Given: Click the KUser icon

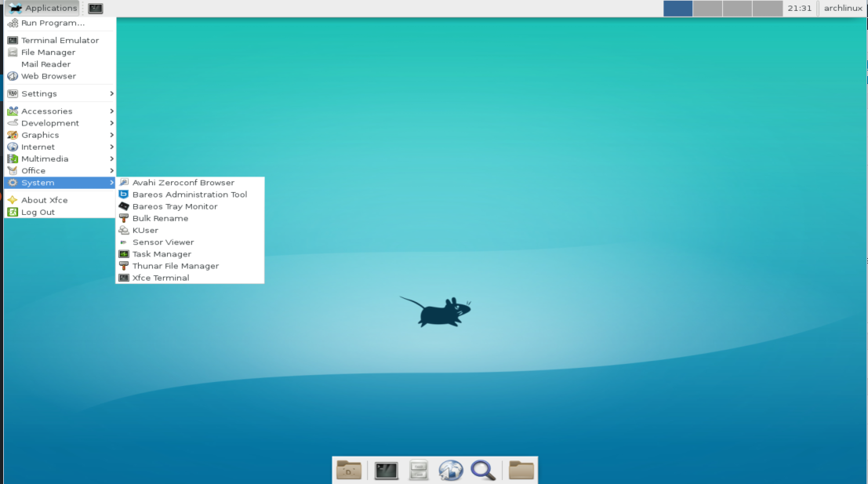Looking at the screenshot, I should tap(124, 231).
